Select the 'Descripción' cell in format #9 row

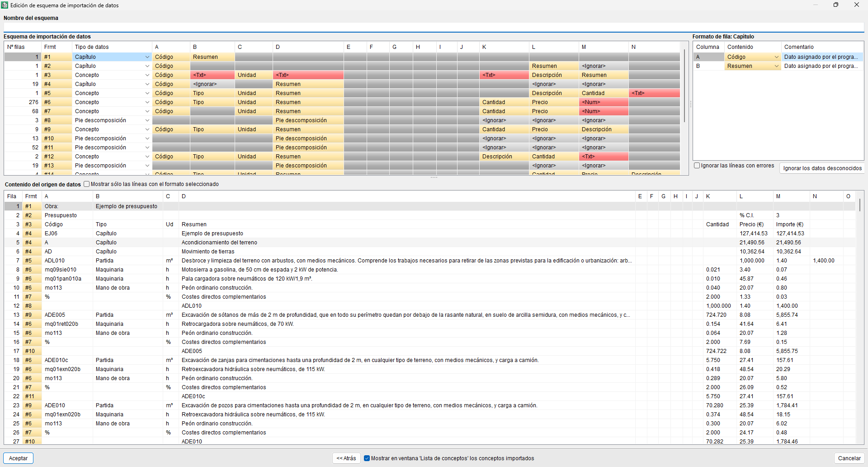coord(604,129)
